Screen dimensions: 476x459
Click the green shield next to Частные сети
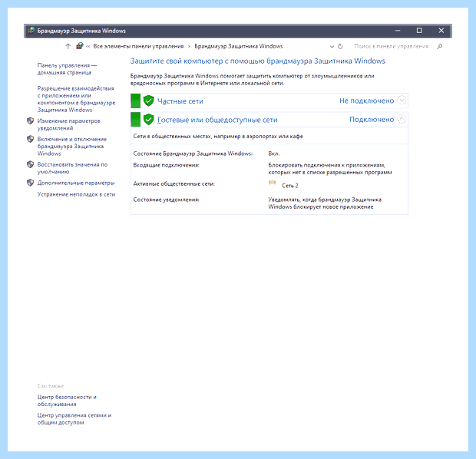[x=148, y=101]
